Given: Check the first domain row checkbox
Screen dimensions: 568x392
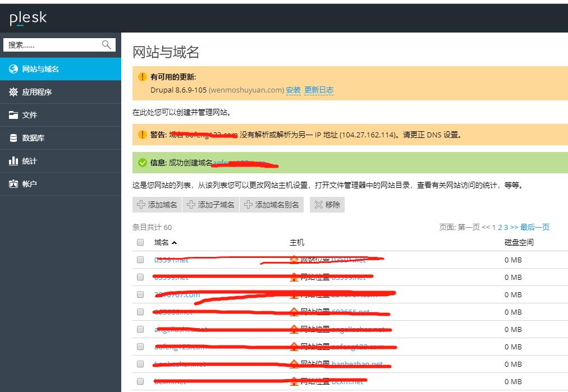Looking at the screenshot, I should (140, 260).
